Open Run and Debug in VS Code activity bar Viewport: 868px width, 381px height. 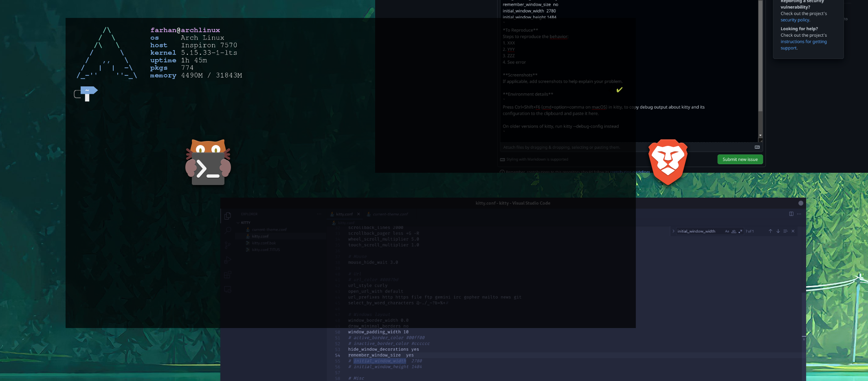228,260
